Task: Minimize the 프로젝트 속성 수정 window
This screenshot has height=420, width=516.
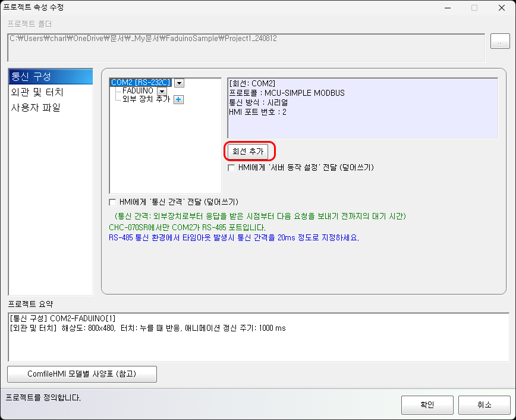Action: 446,8
